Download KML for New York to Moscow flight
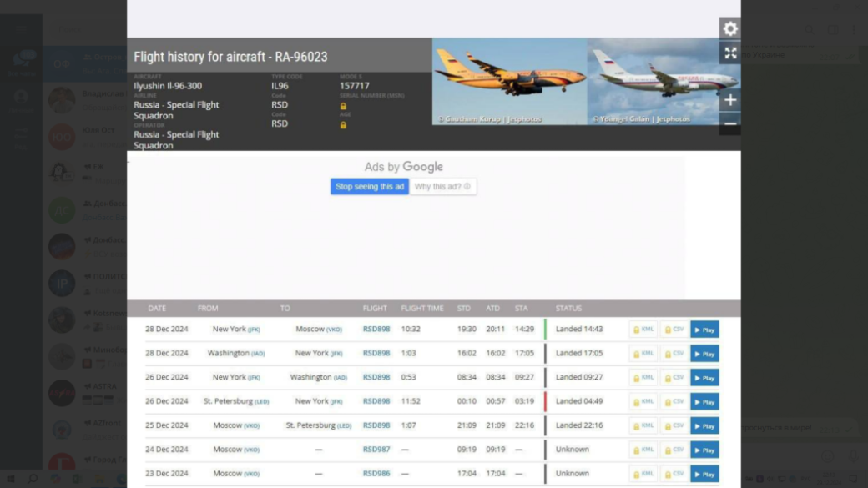Image resolution: width=868 pixels, height=488 pixels. (643, 330)
